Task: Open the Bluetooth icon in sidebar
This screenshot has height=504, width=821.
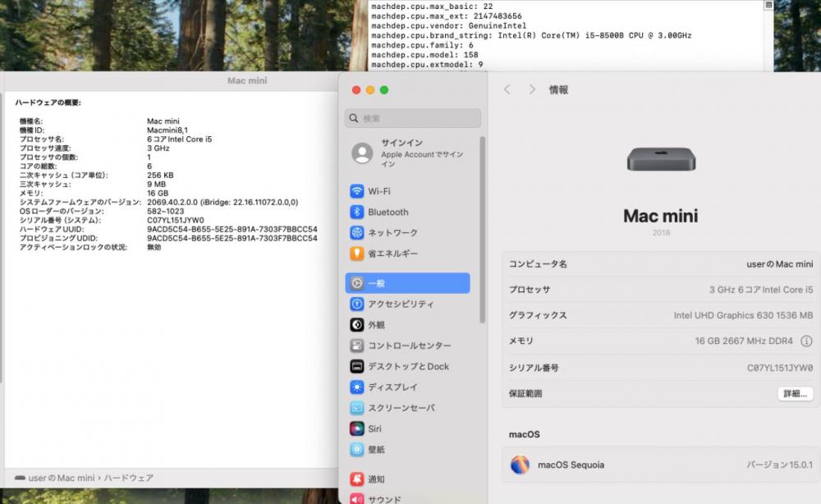Action: pyautogui.click(x=356, y=212)
